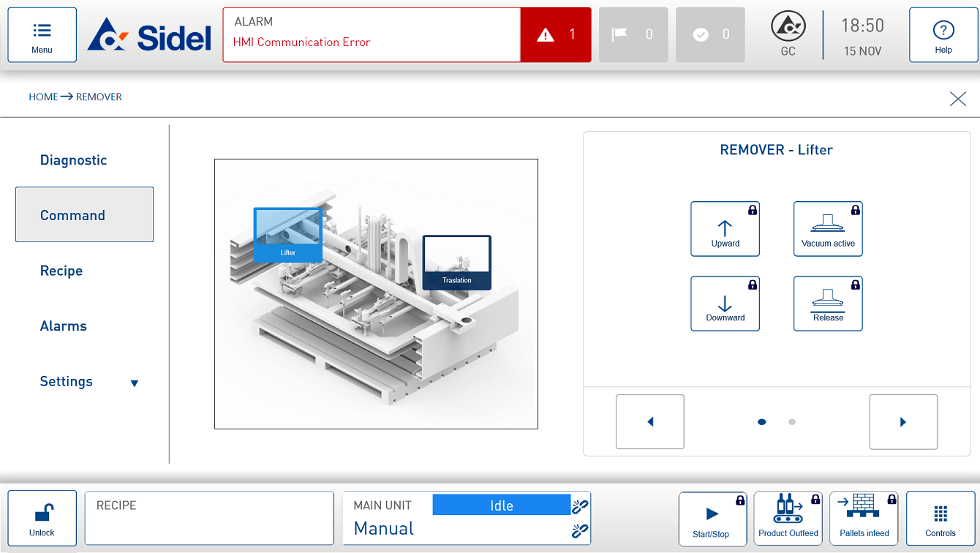Click the second page indicator dot
980x553 pixels.
[x=791, y=421]
